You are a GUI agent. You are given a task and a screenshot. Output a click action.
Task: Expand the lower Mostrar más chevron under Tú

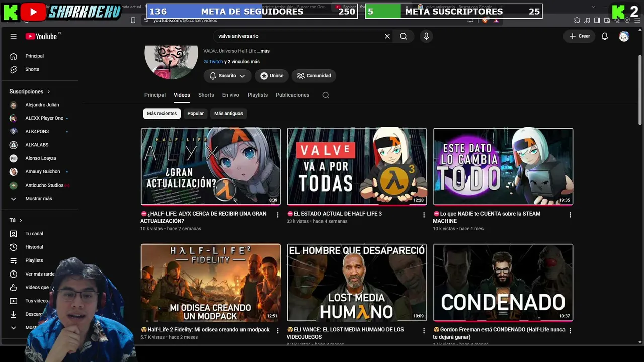(14, 328)
